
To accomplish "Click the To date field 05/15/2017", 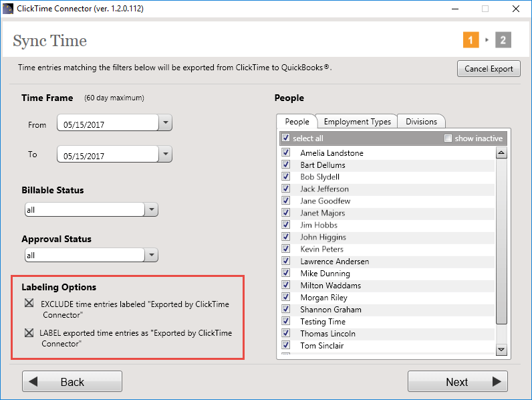I will [x=108, y=154].
